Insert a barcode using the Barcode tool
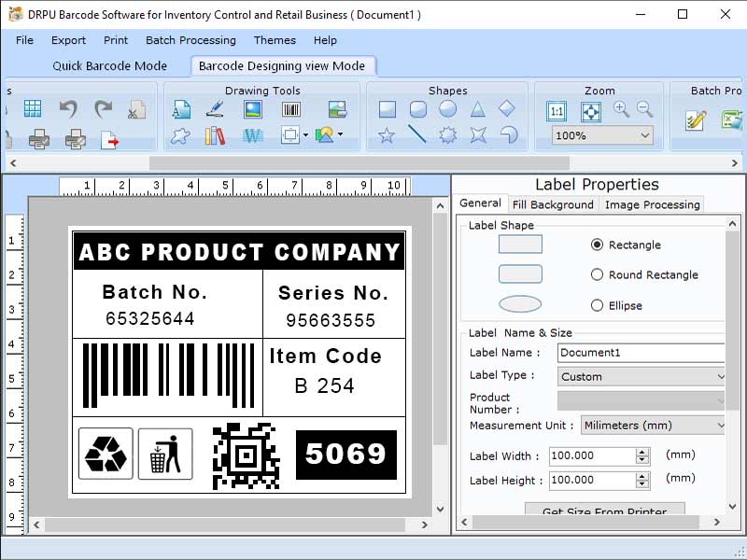Screen dimensions: 747x560 point(291,107)
